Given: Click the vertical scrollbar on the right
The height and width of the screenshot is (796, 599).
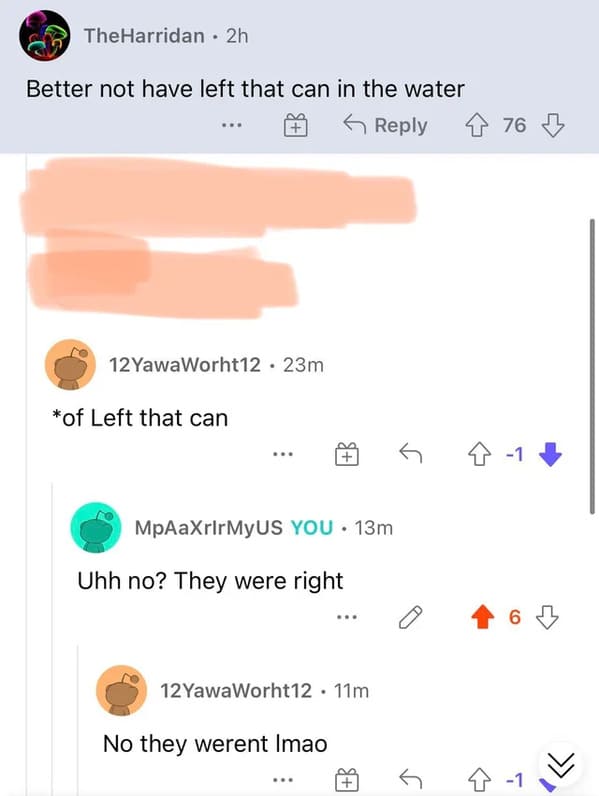Looking at the screenshot, I should click(x=592, y=367).
